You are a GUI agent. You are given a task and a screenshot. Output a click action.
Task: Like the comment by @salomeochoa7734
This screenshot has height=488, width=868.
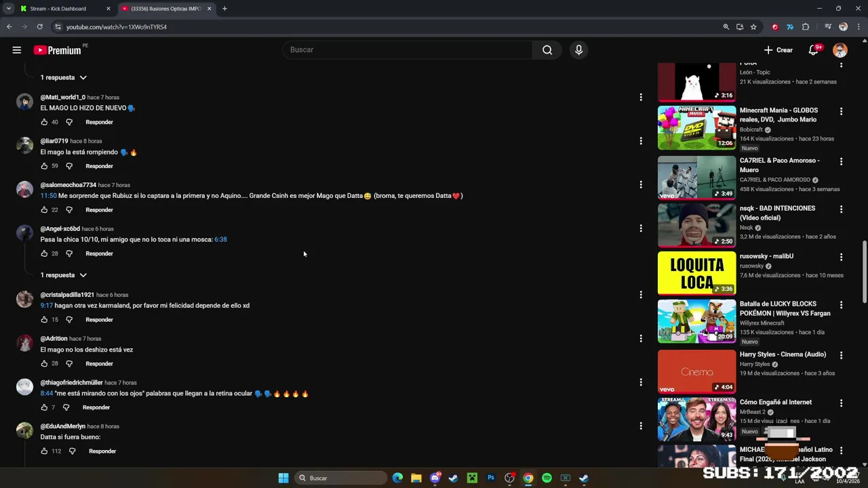[44, 210]
